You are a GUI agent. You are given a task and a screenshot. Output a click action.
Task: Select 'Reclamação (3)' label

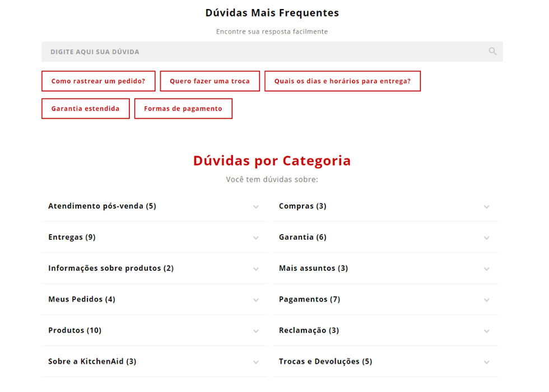pyautogui.click(x=309, y=330)
